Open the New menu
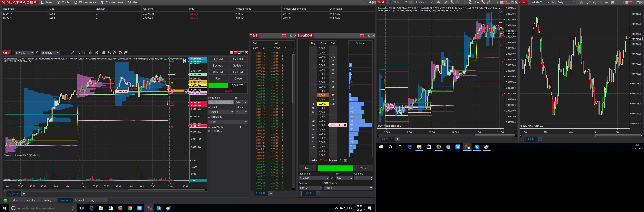 point(47,2)
